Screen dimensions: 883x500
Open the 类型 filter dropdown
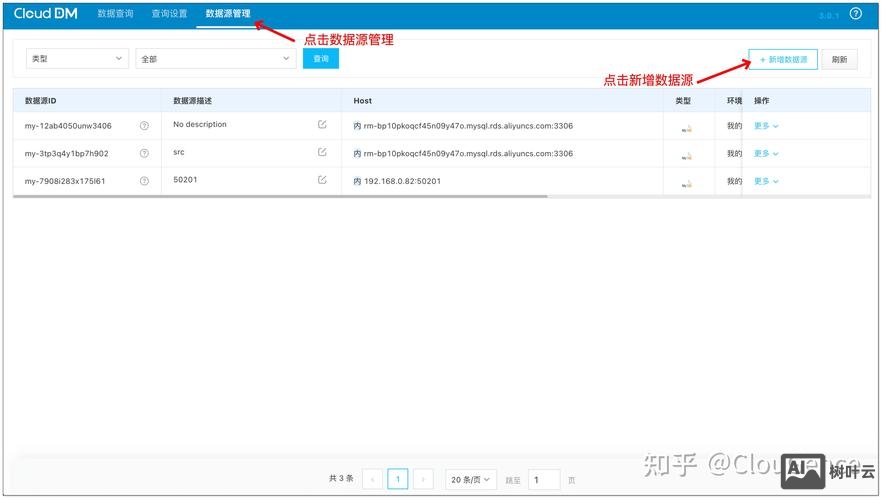coord(77,59)
